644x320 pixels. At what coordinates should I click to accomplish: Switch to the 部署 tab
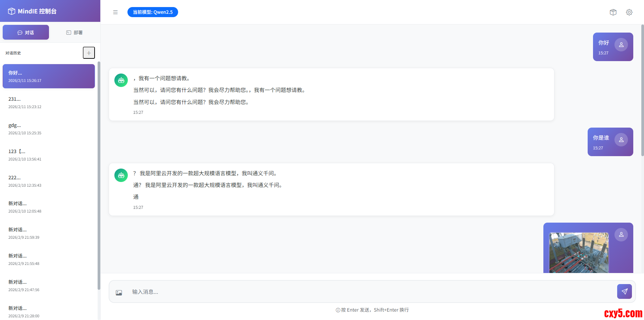(x=74, y=33)
